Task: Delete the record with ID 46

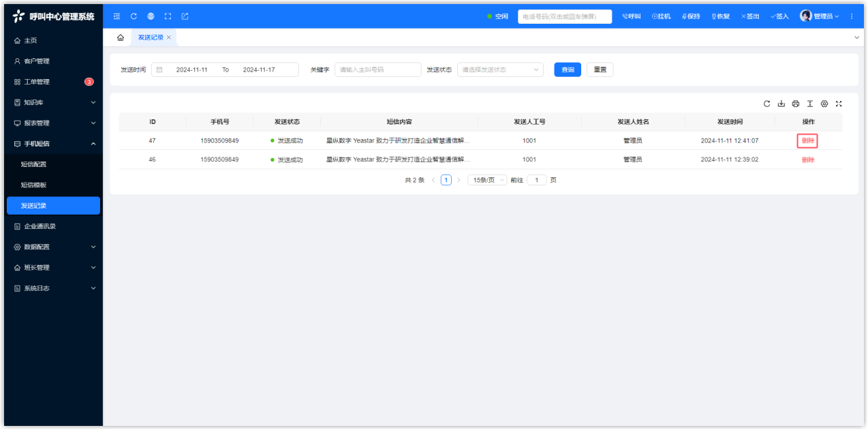Action: tap(807, 159)
